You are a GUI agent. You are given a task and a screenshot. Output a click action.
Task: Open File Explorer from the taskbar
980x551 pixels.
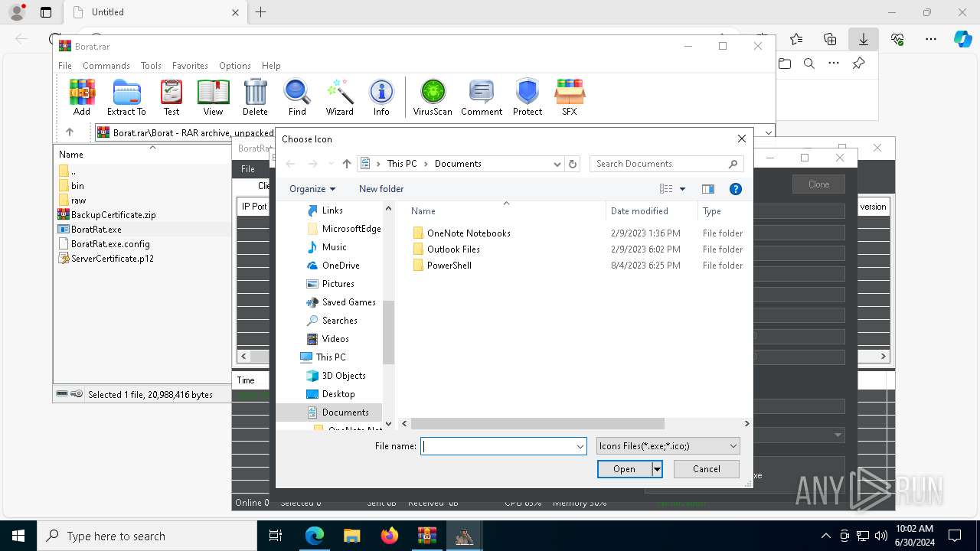(351, 536)
